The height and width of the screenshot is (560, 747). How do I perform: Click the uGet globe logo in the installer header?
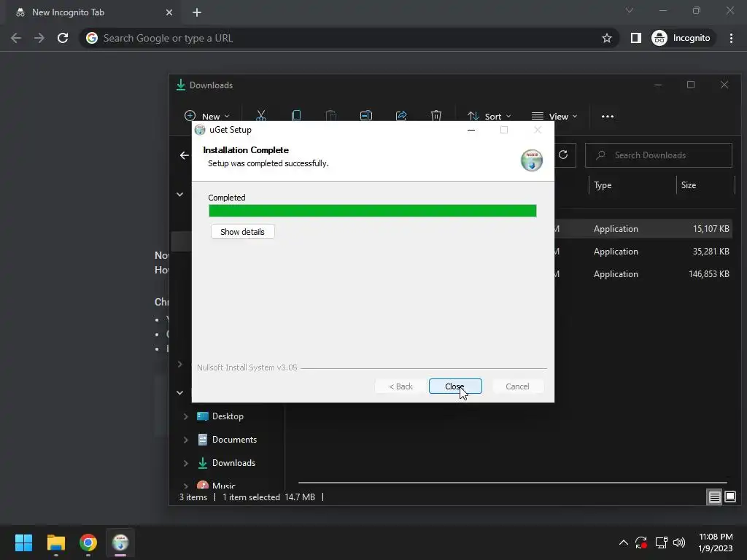coord(532,160)
